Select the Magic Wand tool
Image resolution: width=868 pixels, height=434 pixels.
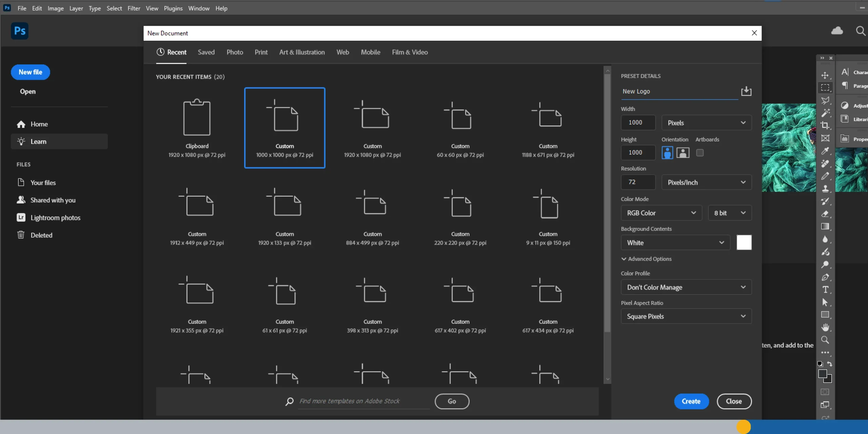(x=825, y=113)
